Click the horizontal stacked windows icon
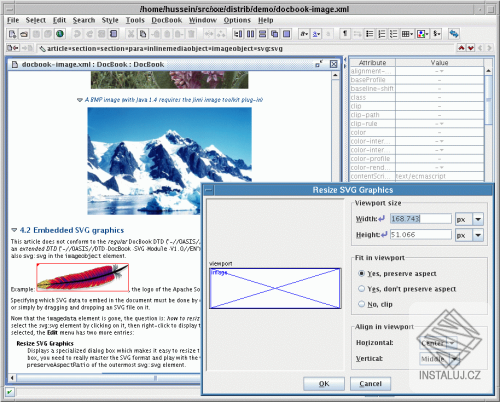 tap(262, 34)
